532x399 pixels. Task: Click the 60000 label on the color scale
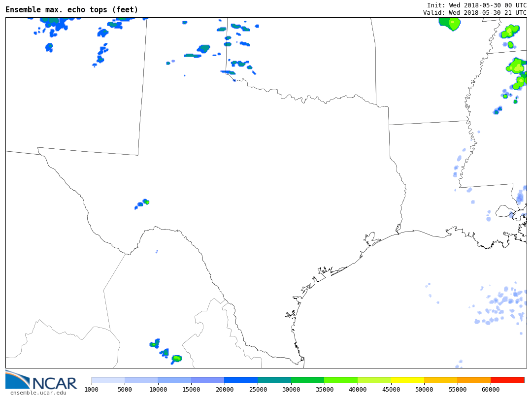point(491,390)
